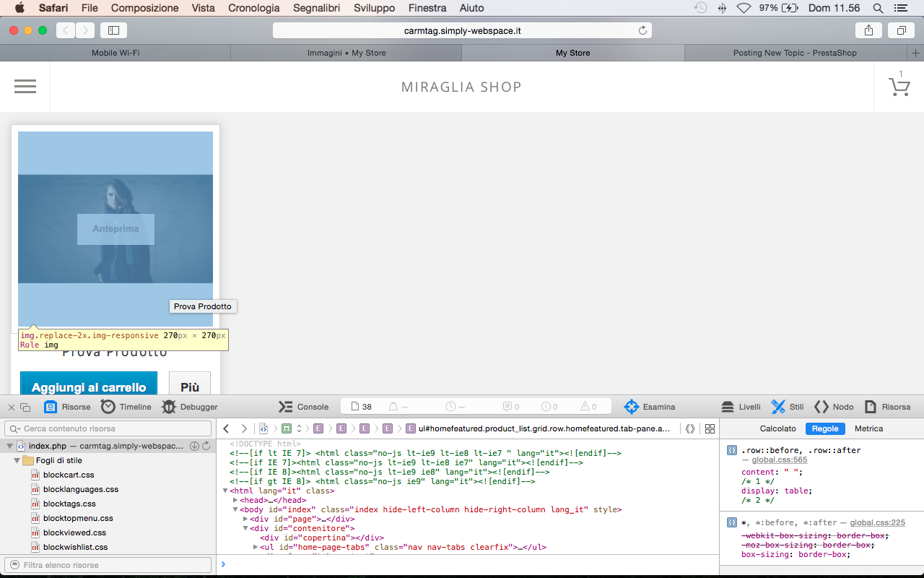Open the Nodo details sidebar
The image size is (924, 578).
[834, 407]
